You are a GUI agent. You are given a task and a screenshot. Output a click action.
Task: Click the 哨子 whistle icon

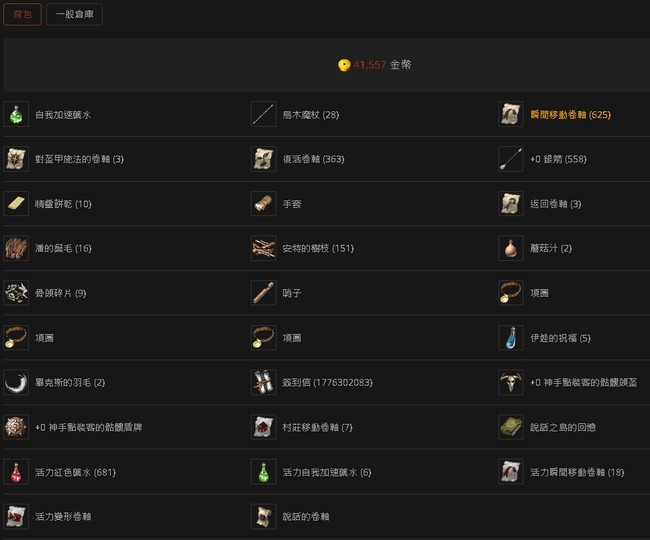(264, 293)
